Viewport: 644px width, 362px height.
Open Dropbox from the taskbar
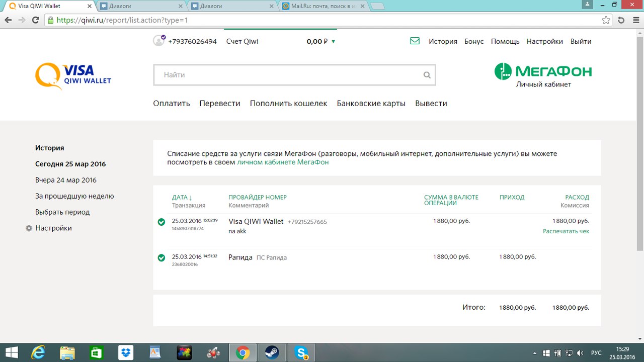click(x=126, y=352)
